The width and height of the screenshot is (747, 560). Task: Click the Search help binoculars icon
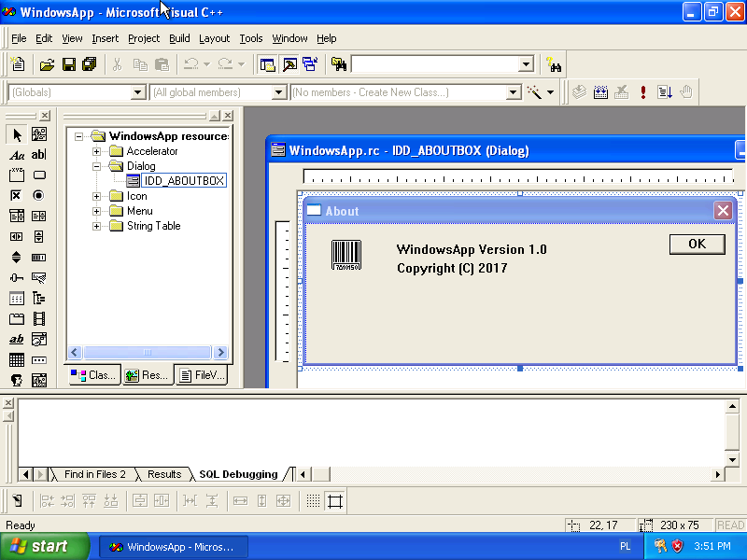pos(554,64)
